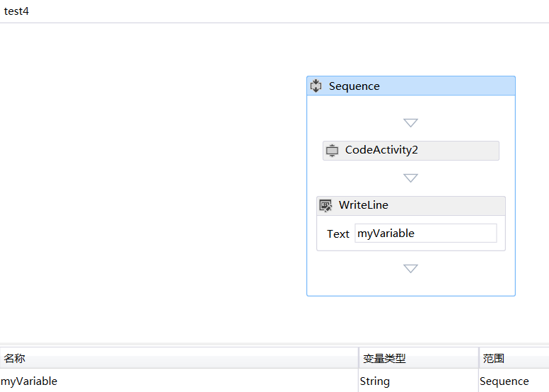
Task: Click the WriteLine activity icon
Action: point(325,206)
